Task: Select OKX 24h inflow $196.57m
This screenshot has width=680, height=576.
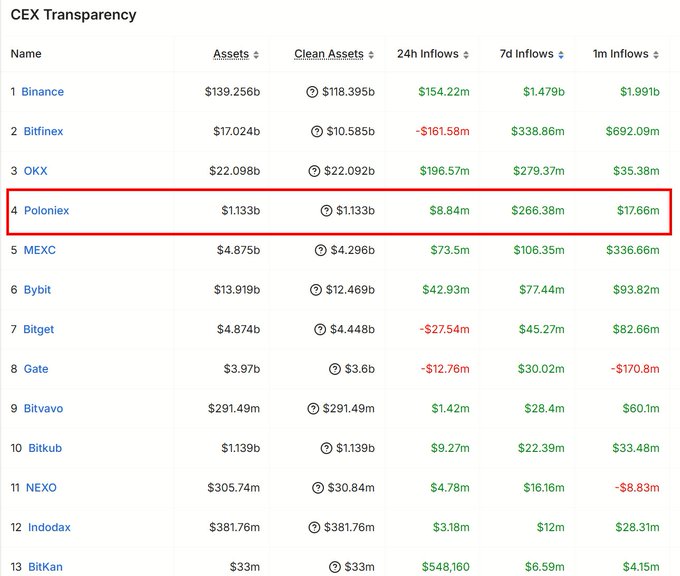Action: click(x=445, y=171)
